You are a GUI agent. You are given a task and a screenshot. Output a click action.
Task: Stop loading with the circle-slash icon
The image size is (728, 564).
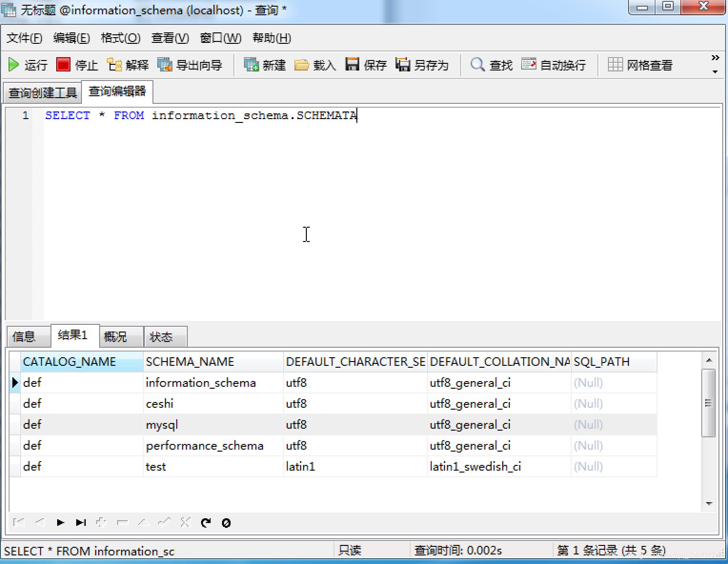226,523
